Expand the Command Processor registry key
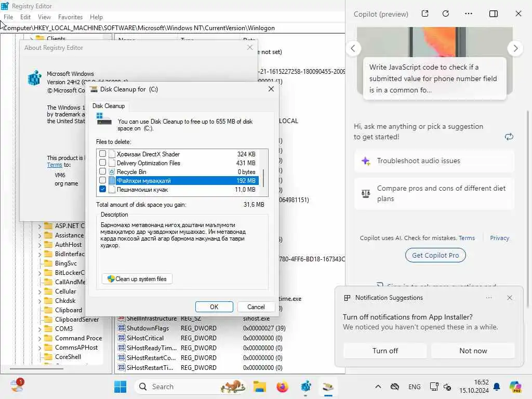The image size is (532, 399). point(39,338)
